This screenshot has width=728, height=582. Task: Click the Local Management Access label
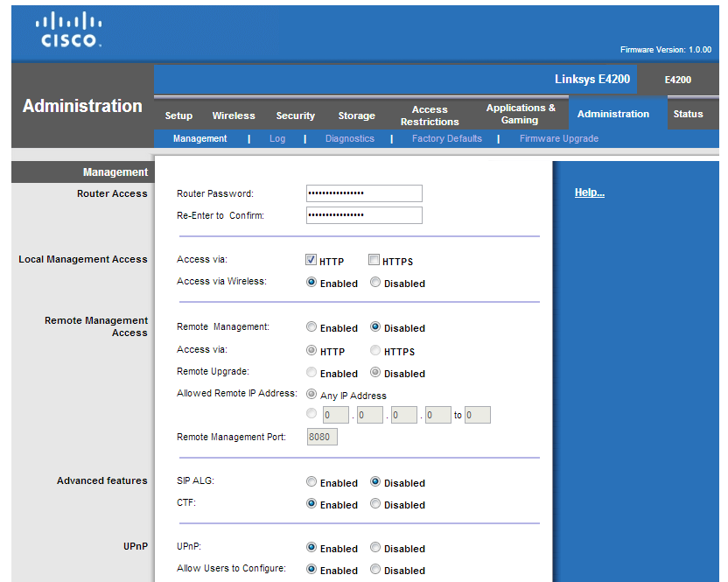pyautogui.click(x=83, y=259)
